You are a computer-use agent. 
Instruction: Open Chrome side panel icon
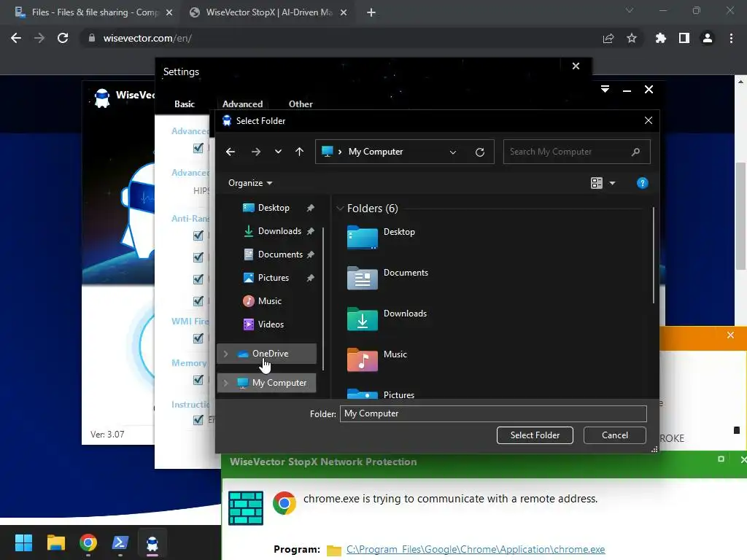click(x=684, y=38)
